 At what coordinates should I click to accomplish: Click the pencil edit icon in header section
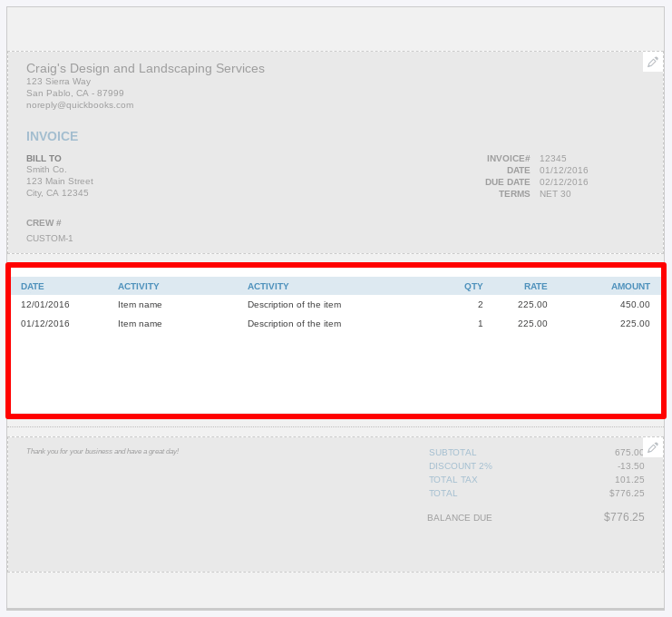point(653,62)
